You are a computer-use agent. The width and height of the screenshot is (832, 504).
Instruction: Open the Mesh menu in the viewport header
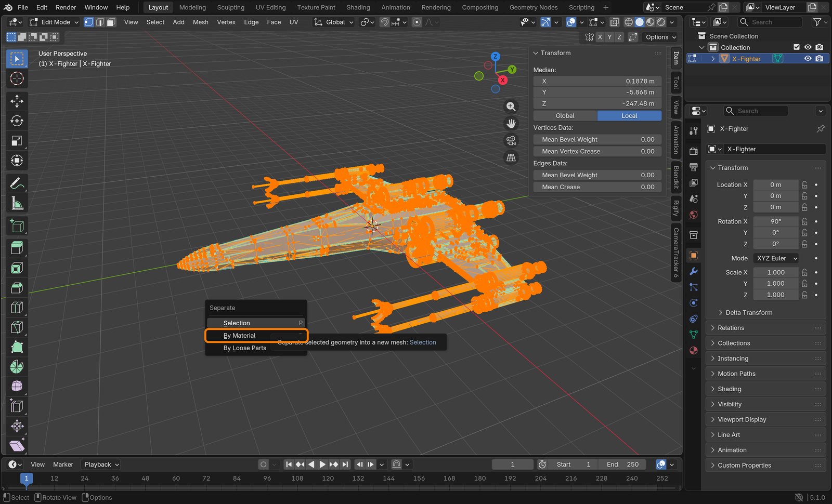(x=200, y=22)
